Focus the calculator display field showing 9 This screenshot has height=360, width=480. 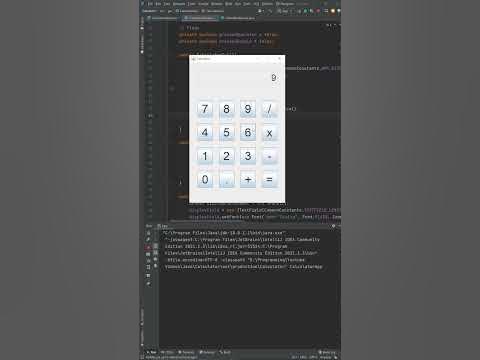tap(237, 78)
